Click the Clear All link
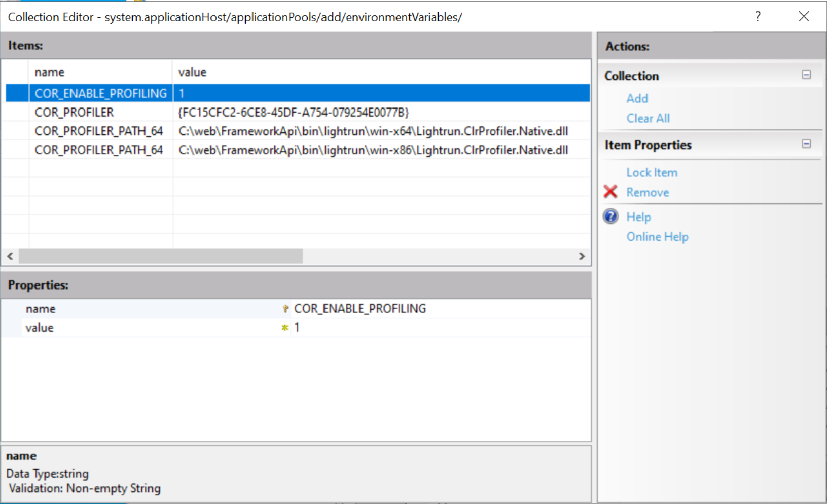This screenshot has width=827, height=504. 648,118
